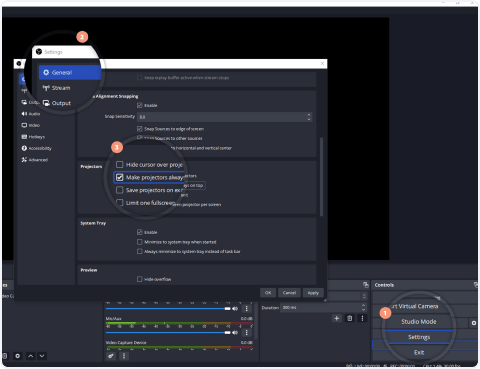This screenshot has width=480, height=369.
Task: Move the source down with the arrow icon
Action: [42, 356]
